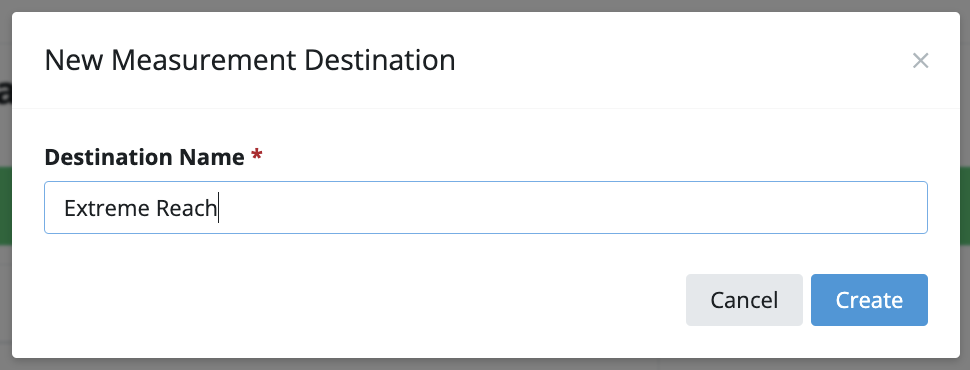
Task: Click the Create button
Action: (869, 300)
